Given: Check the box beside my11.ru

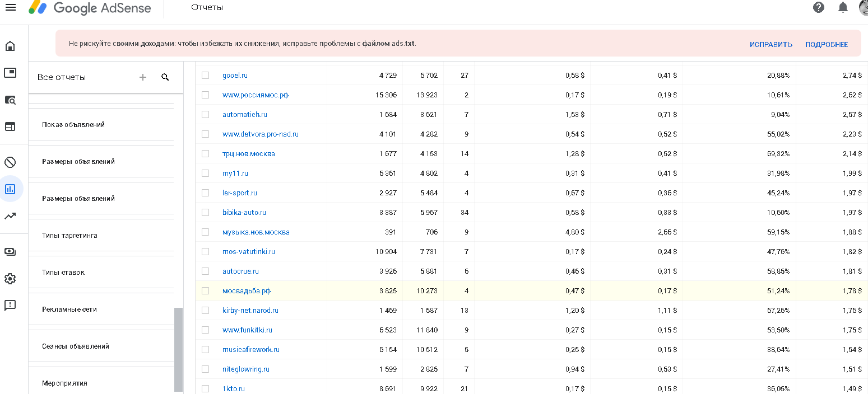Looking at the screenshot, I should 205,173.
